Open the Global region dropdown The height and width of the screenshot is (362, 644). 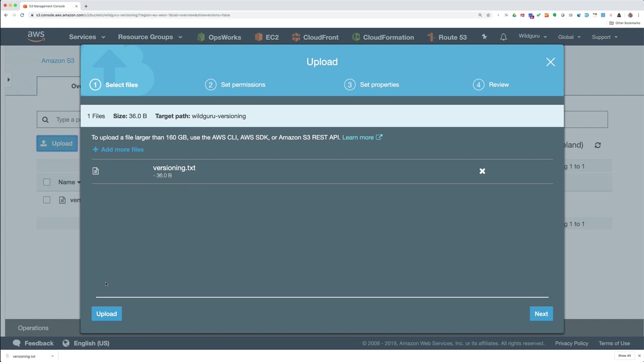tap(569, 37)
